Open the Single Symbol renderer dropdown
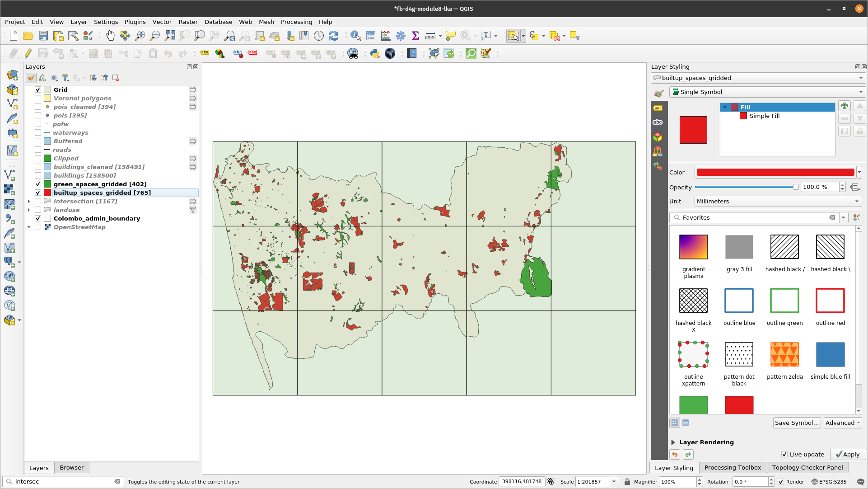The height and width of the screenshot is (489, 868). point(767,92)
